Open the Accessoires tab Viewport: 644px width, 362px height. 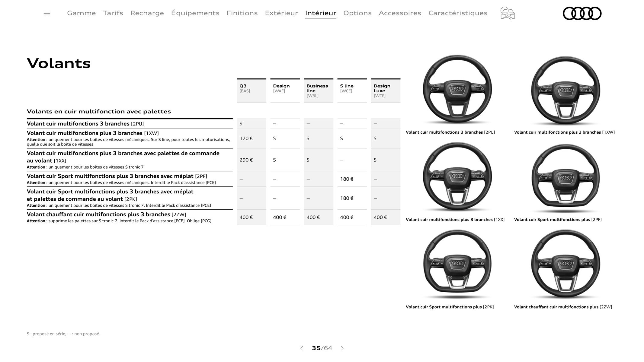pos(400,13)
